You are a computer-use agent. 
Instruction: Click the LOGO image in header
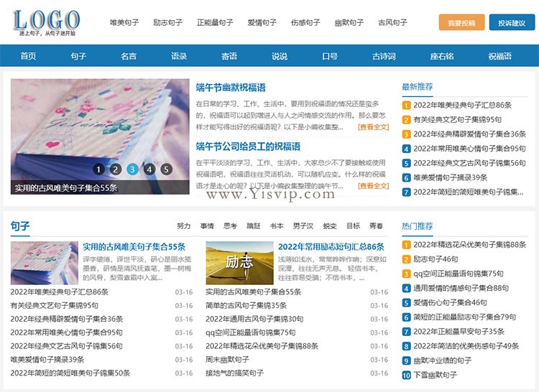47,23
